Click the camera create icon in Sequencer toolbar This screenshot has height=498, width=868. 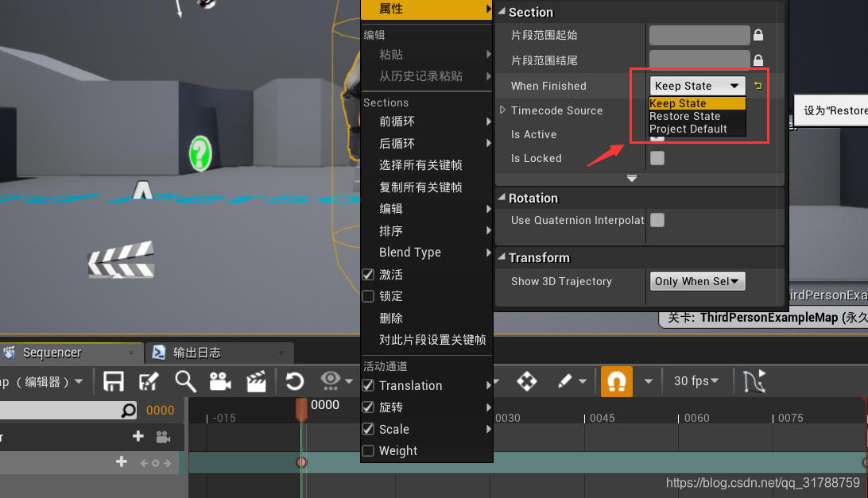pyautogui.click(x=220, y=381)
